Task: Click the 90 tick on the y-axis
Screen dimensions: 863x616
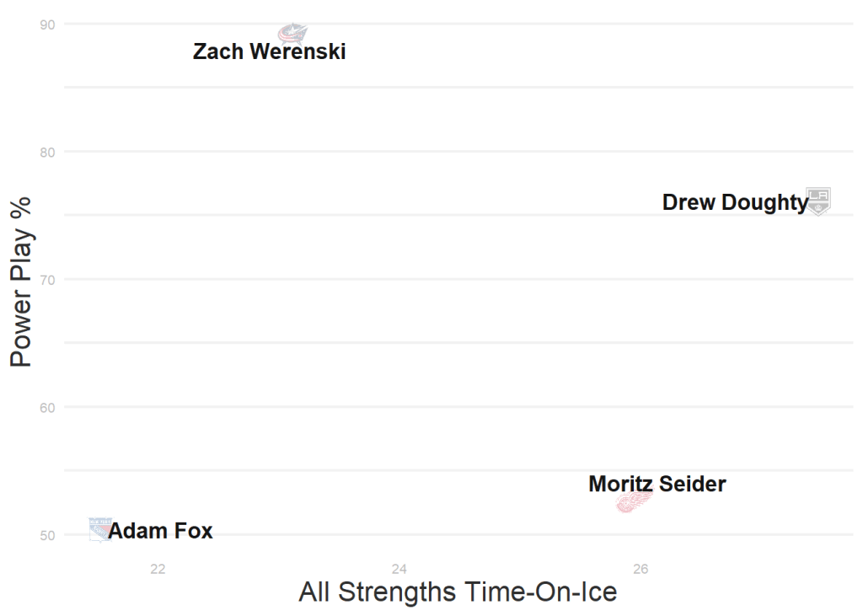Action: (x=47, y=24)
